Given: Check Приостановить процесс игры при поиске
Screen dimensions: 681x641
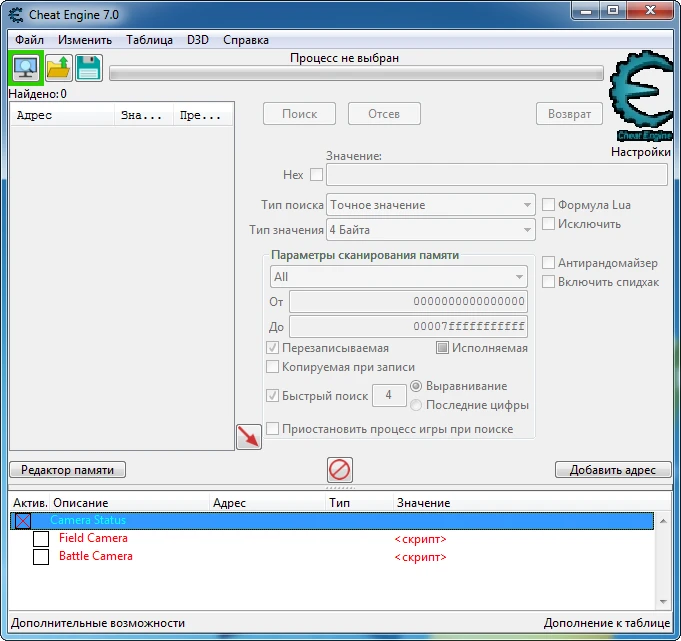Looking at the screenshot, I should [272, 429].
